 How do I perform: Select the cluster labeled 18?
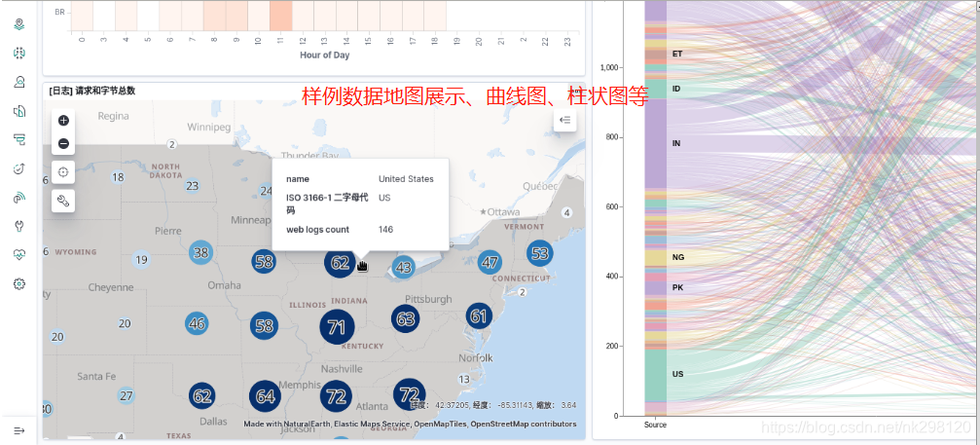click(x=118, y=177)
